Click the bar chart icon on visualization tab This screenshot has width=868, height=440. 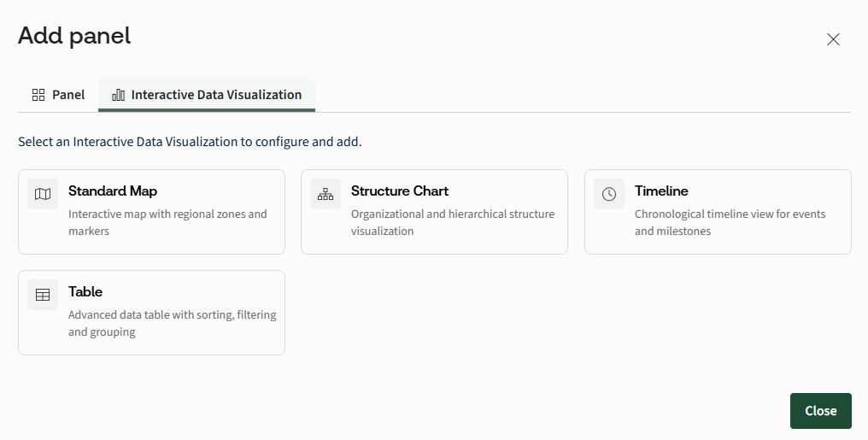(119, 95)
